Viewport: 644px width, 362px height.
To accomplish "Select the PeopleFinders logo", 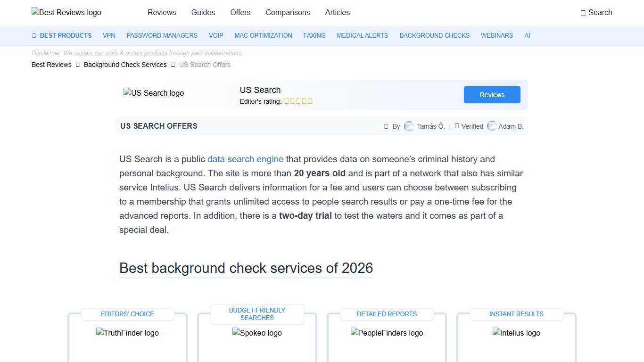I will coord(387,333).
